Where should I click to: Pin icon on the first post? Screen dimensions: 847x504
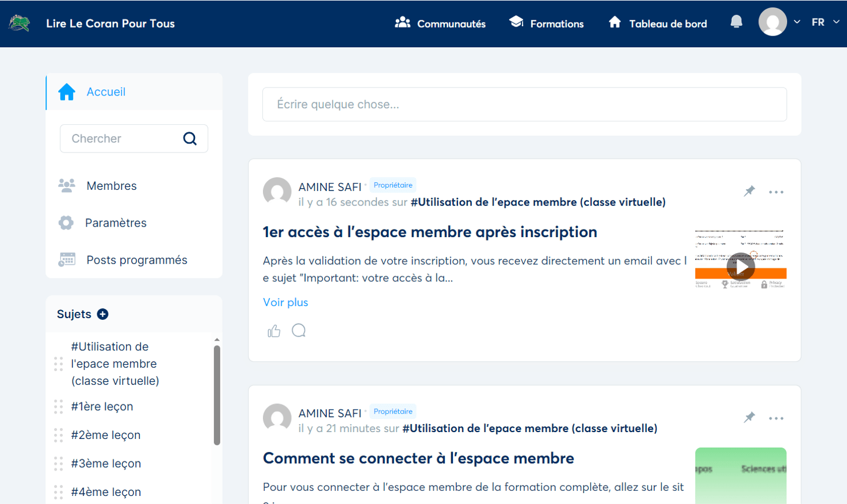pyautogui.click(x=749, y=191)
